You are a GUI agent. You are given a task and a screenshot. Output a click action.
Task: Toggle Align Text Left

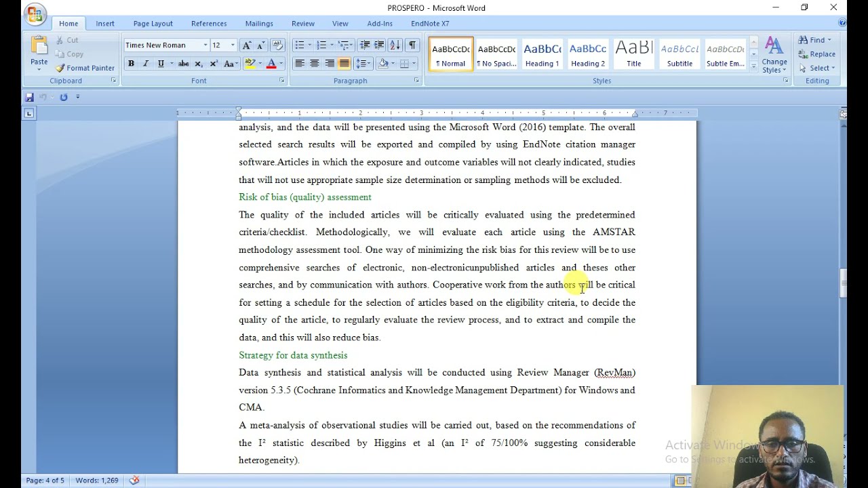(300, 64)
